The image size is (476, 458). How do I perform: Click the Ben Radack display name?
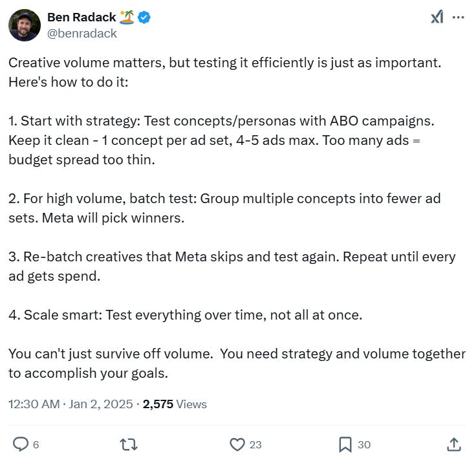[x=81, y=17]
